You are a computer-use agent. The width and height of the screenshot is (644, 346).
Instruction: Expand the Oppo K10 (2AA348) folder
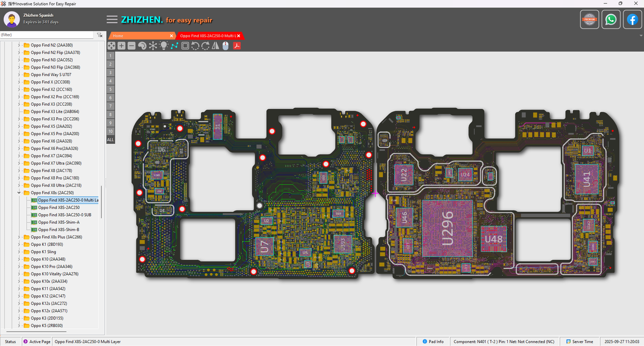19,259
